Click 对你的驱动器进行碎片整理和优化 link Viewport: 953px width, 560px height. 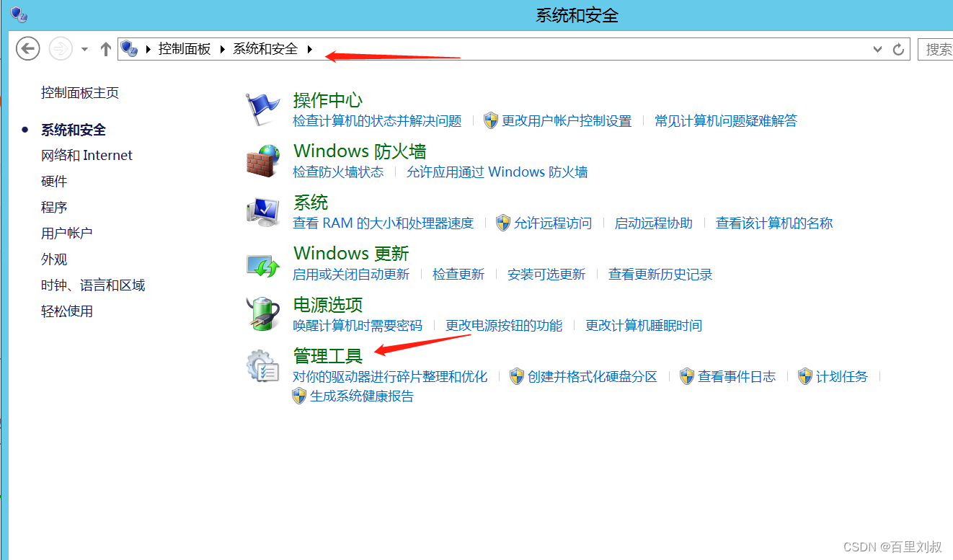pyautogui.click(x=390, y=376)
